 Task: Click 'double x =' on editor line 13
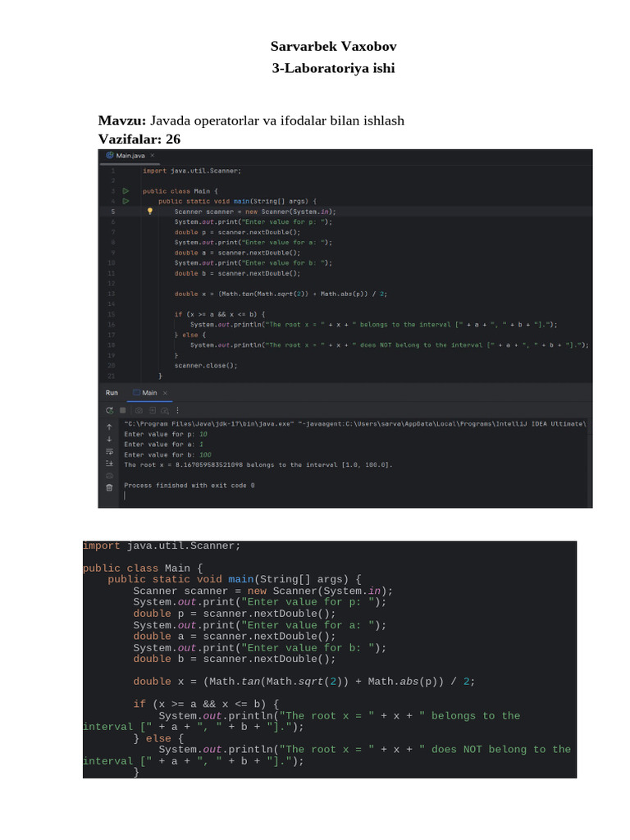click(194, 294)
